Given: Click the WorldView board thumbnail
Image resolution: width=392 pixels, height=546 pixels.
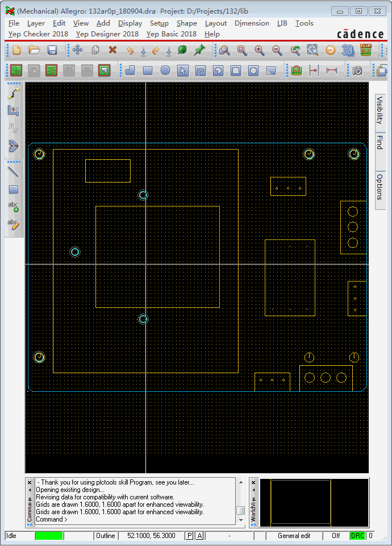Looking at the screenshot, I should click(301, 503).
